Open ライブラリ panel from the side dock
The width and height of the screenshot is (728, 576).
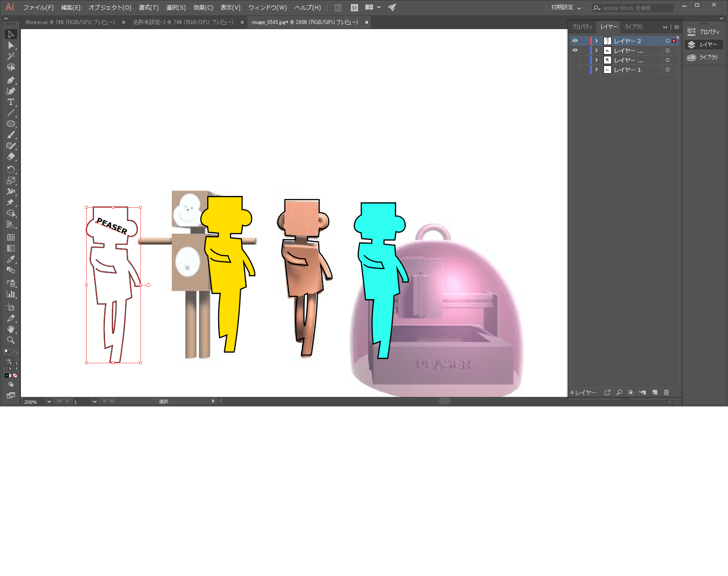pos(704,57)
